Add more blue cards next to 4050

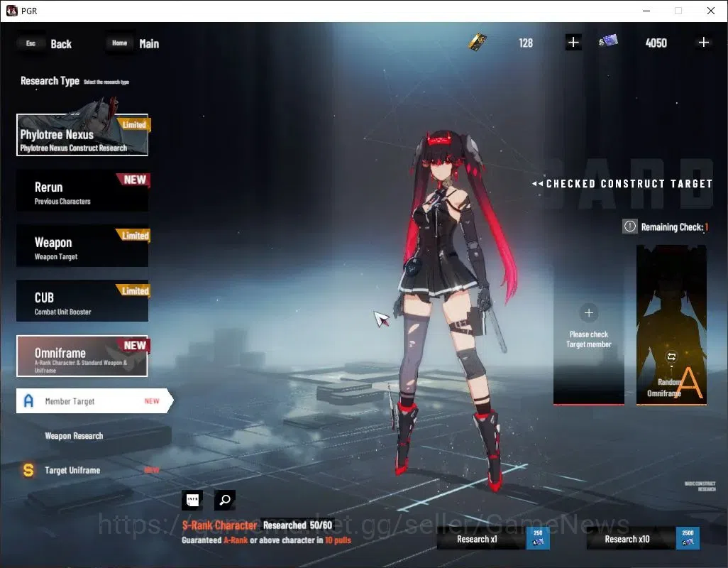703,43
